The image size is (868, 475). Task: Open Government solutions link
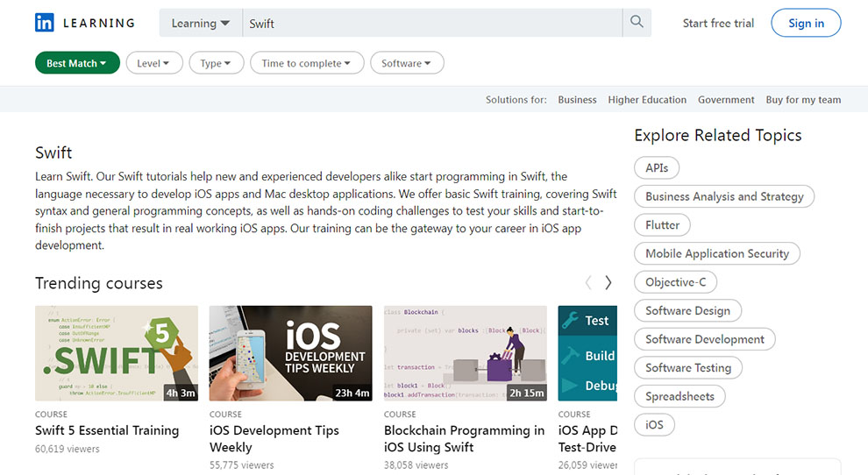click(726, 100)
